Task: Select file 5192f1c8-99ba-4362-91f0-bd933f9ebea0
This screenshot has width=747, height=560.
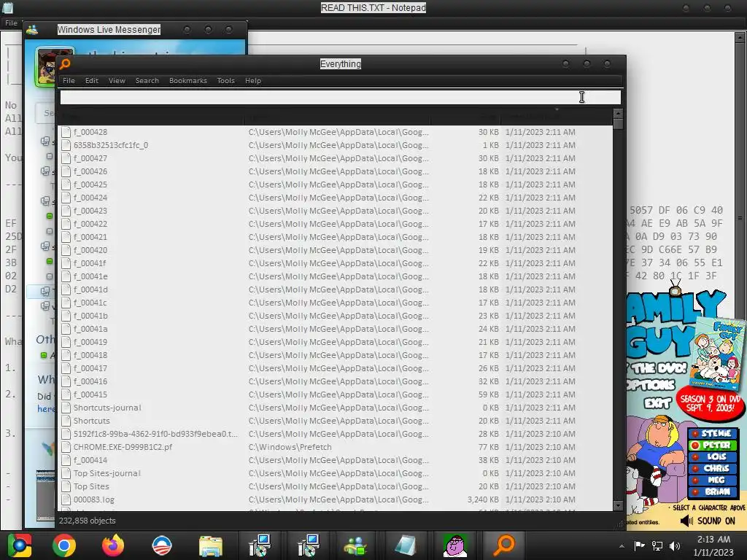Action: (155, 434)
